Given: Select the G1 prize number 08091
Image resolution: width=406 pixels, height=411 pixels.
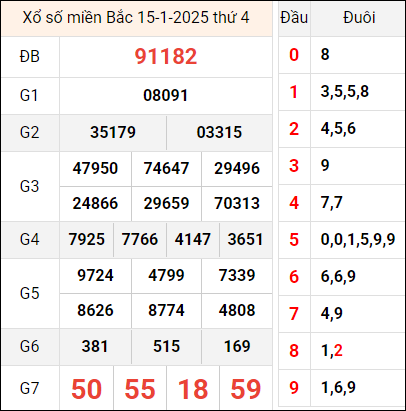Looking at the screenshot, I should 166,95.
